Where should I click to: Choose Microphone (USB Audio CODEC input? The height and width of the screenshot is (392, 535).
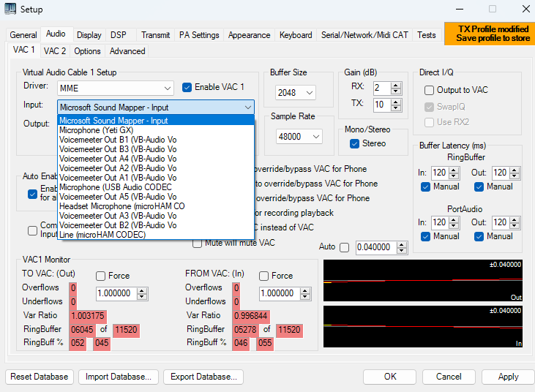point(156,187)
